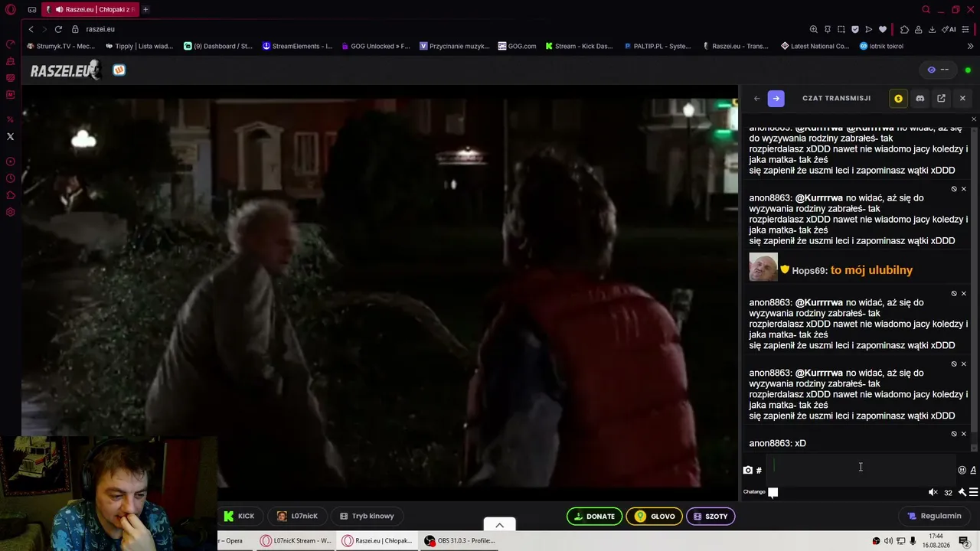The width and height of the screenshot is (980, 551).
Task: Open the extensions cube icon
Action: [904, 29]
